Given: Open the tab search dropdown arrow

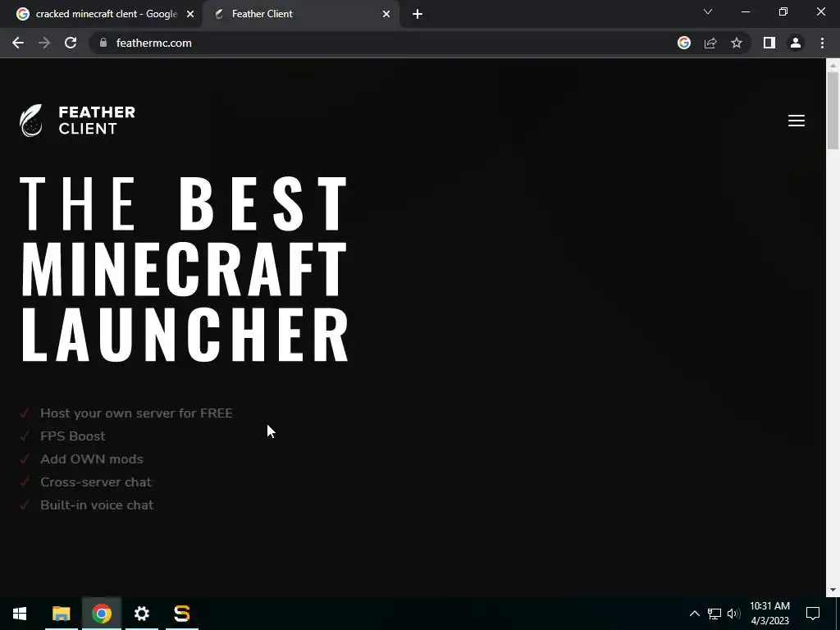Looking at the screenshot, I should pyautogui.click(x=708, y=11).
